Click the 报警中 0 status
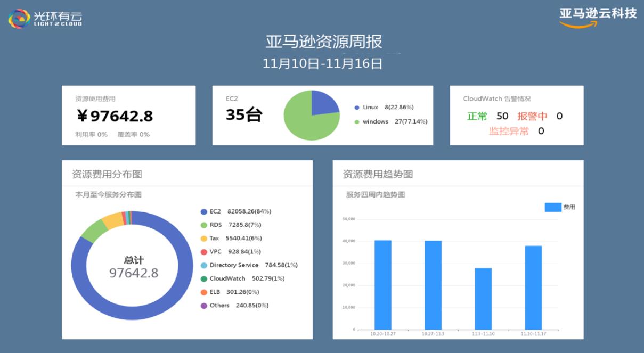This screenshot has width=644, height=353. pyautogui.click(x=540, y=116)
